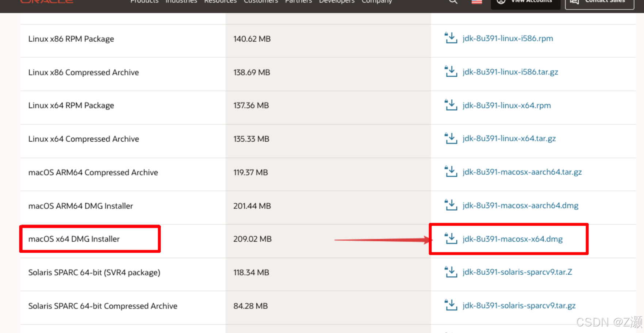Open the Products menu

coord(144,1)
